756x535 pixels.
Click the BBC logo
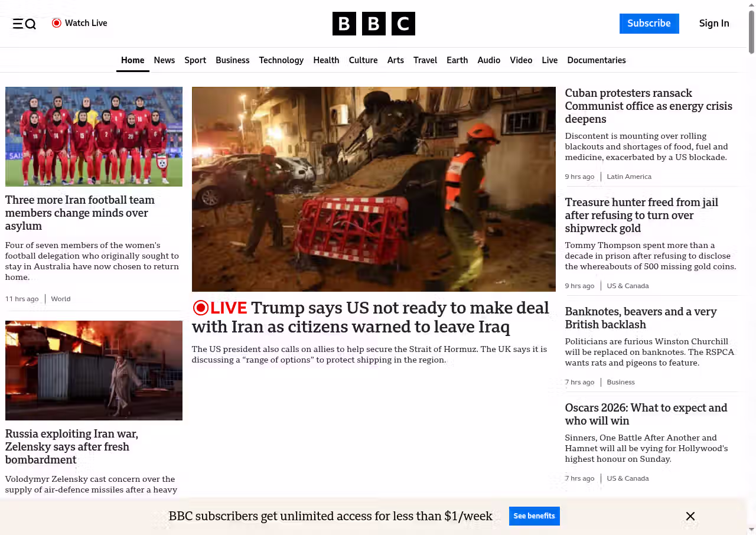coord(373,24)
